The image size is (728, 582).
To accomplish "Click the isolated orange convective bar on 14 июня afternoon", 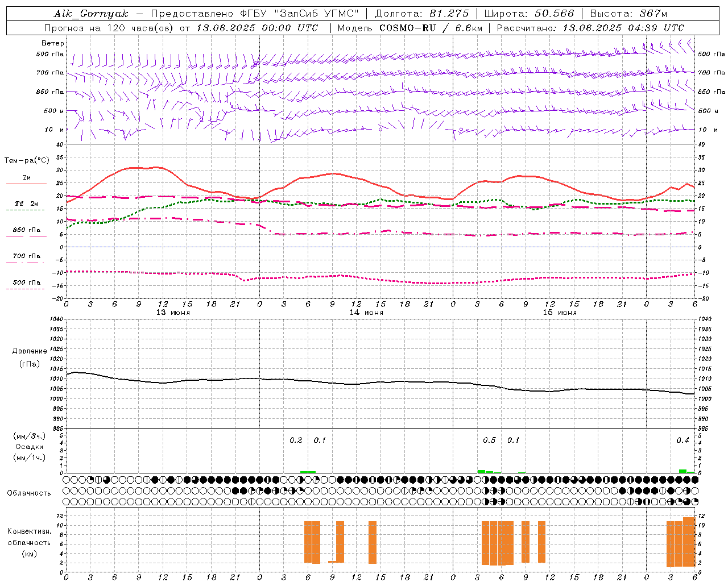I will [x=373, y=542].
